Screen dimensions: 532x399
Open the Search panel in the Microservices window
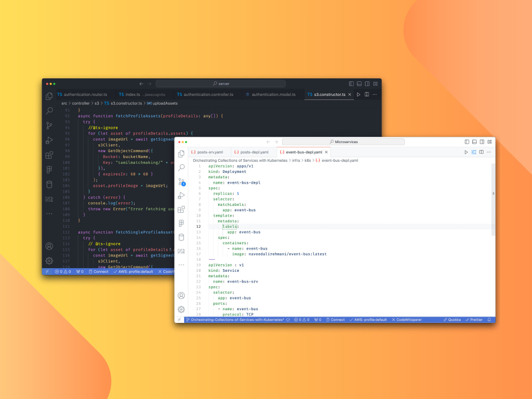tap(181, 168)
